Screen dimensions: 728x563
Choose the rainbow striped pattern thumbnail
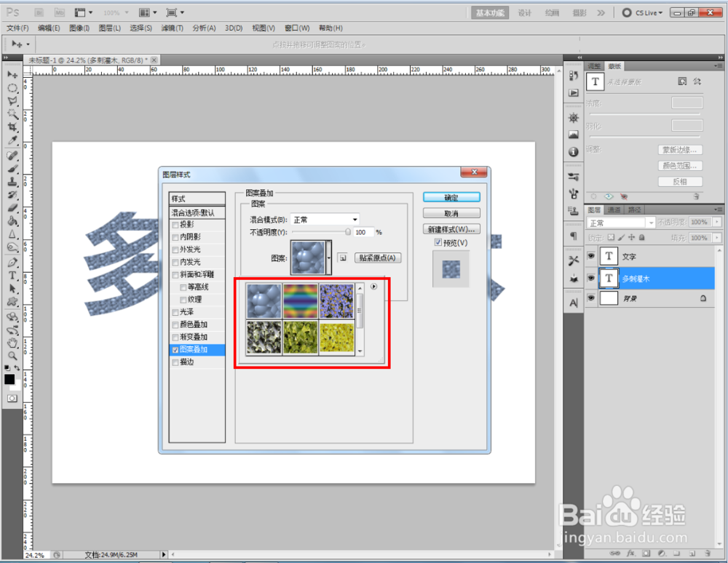pos(301,301)
